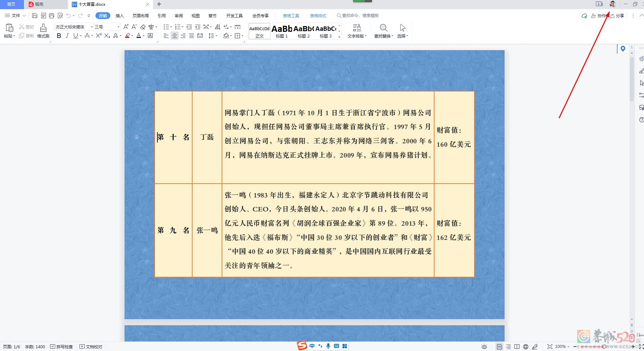Toggle Bold formatting
Screen dimensions: 644x351
tap(59, 36)
